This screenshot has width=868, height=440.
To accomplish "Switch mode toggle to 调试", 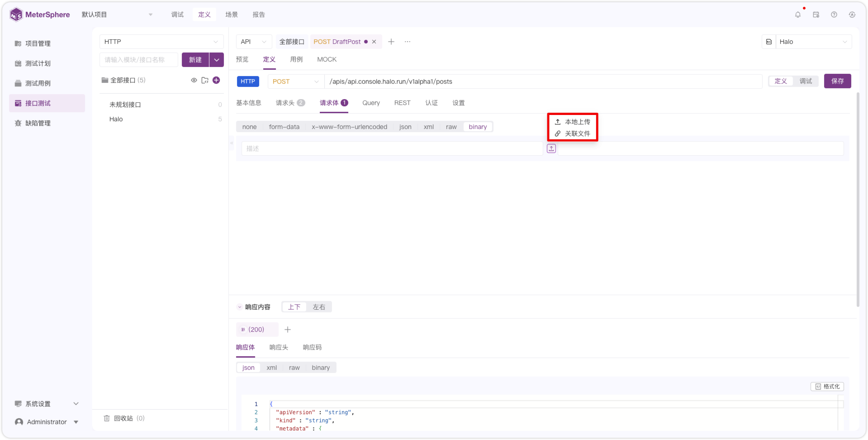I will coord(806,81).
